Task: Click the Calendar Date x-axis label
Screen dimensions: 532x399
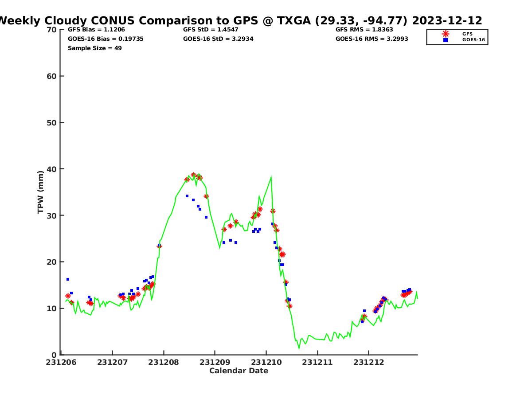Action: point(239,371)
